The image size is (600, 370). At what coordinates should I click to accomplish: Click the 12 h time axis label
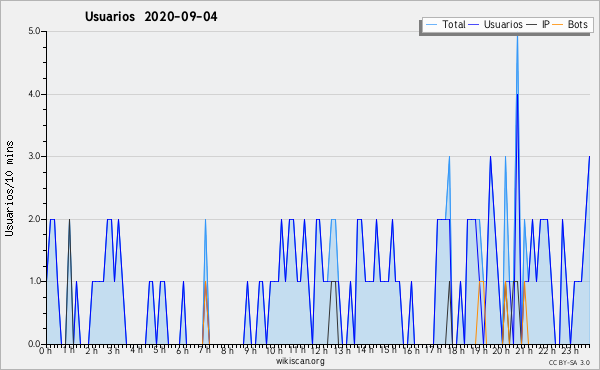319,350
